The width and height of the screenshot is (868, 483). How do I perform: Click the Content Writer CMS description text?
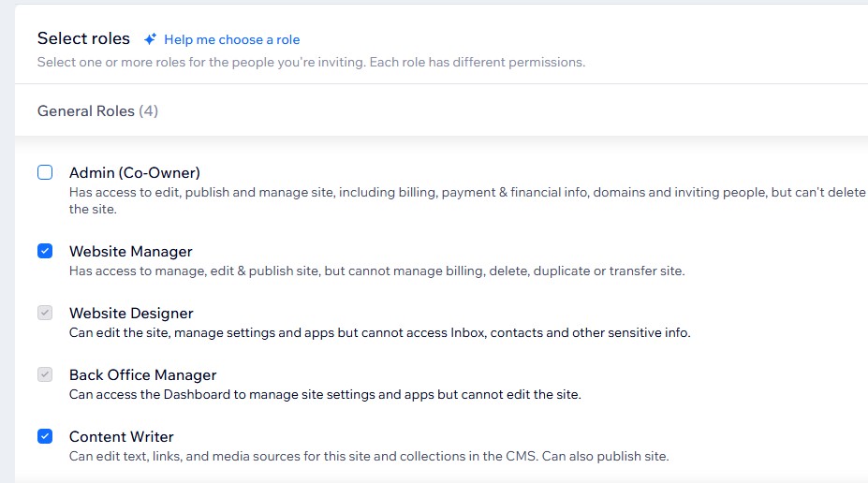click(369, 457)
